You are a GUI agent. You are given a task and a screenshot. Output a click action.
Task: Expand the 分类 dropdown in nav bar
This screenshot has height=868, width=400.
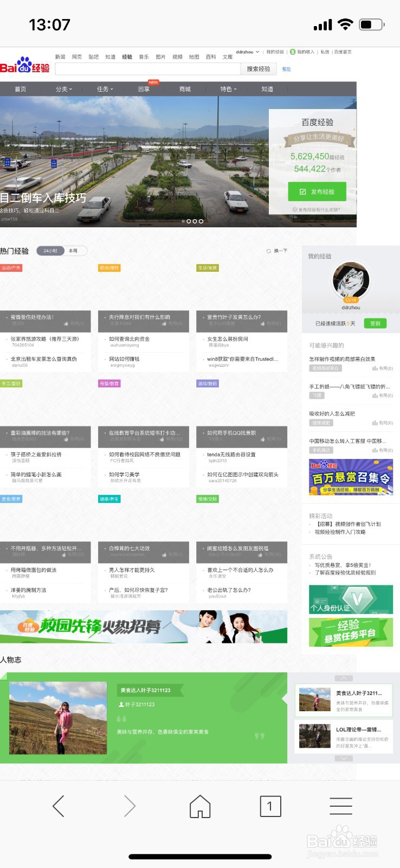point(64,89)
